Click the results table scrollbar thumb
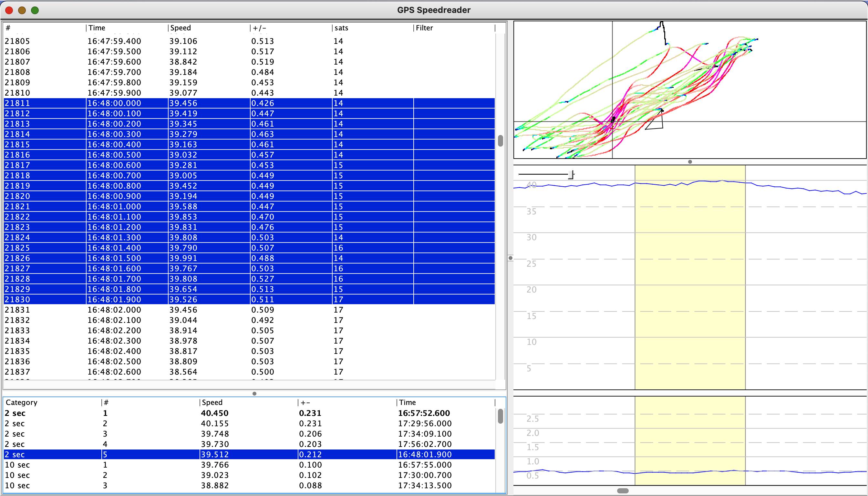868x496 pixels. pyautogui.click(x=500, y=416)
